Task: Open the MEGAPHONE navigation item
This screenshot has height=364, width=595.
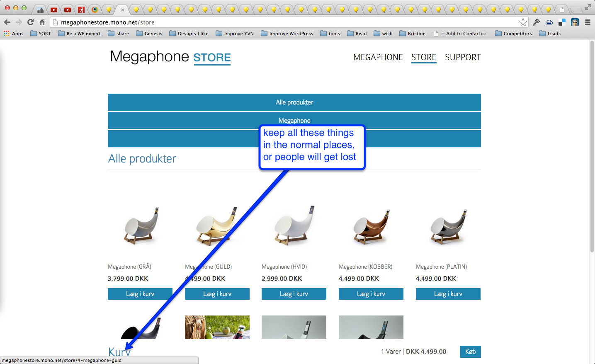Action: tap(378, 57)
